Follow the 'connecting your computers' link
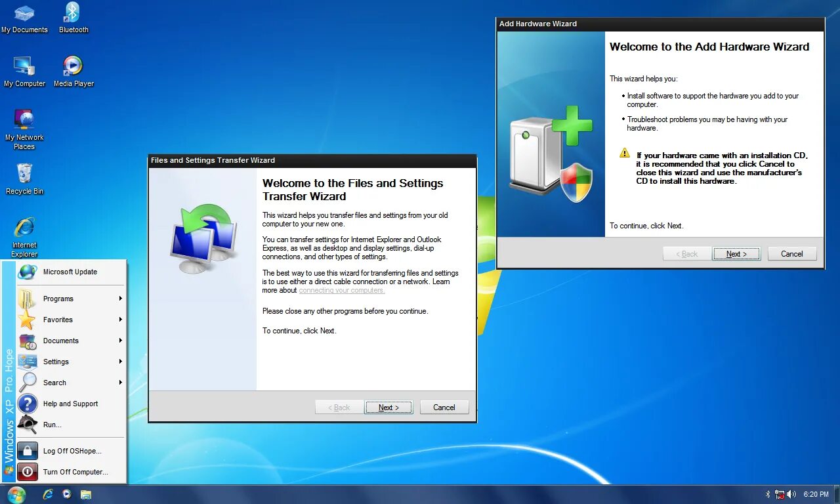Image resolution: width=840 pixels, height=504 pixels. coord(342,290)
